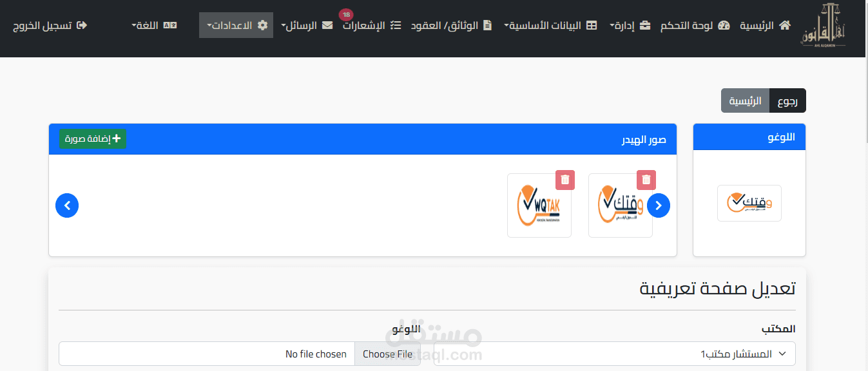
Task: Click the left carousel arrow in the header images
Action: click(x=67, y=205)
